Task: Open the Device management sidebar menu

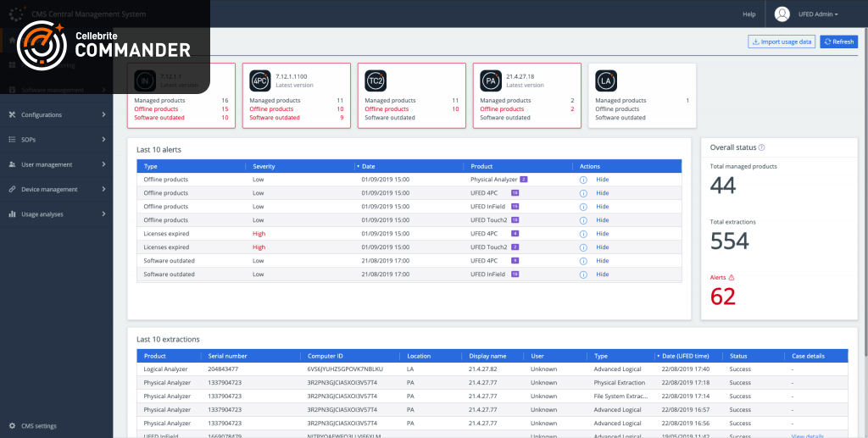Action: [57, 189]
